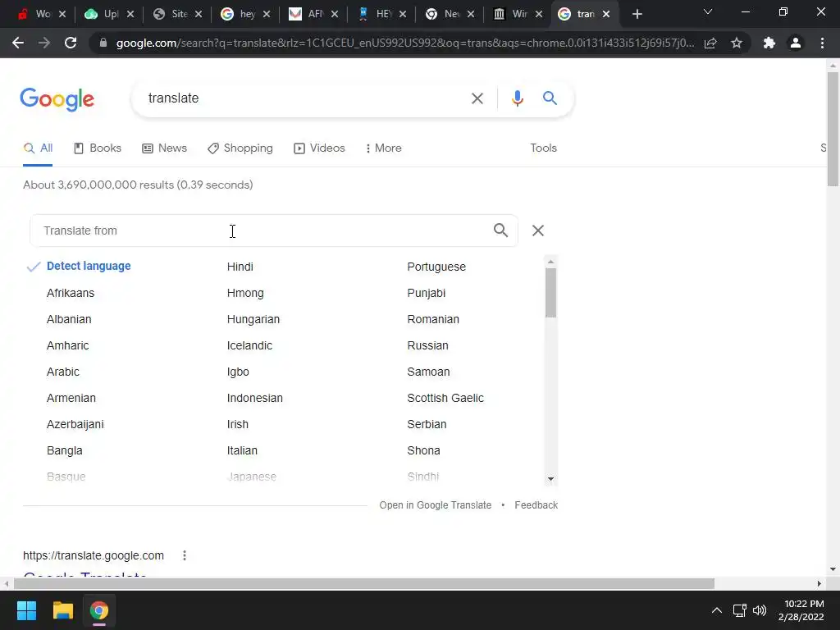This screenshot has width=840, height=630.
Task: Open File Explorer from taskbar
Action: coord(62,610)
